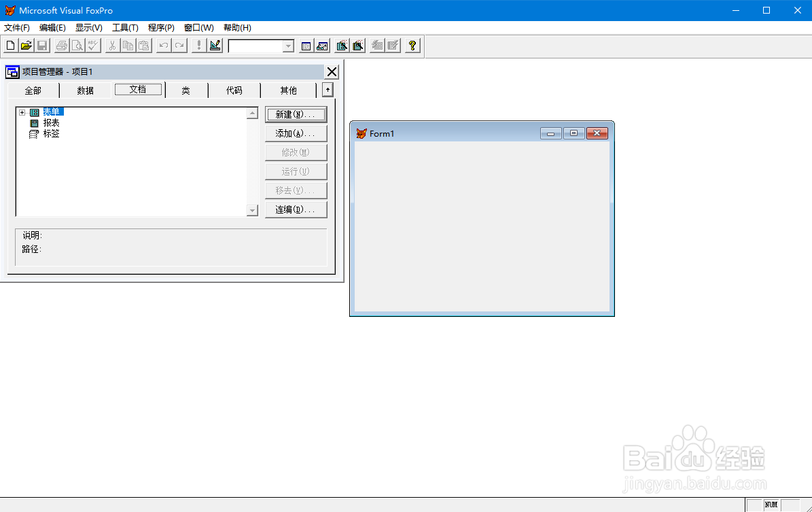Click the NUM indicator in status bar
812x512 pixels.
pos(771,505)
